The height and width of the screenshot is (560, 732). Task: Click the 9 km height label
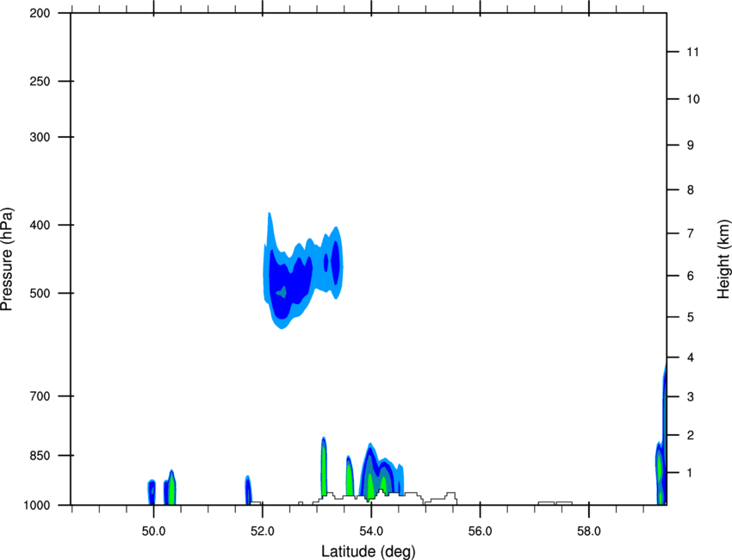tap(691, 146)
